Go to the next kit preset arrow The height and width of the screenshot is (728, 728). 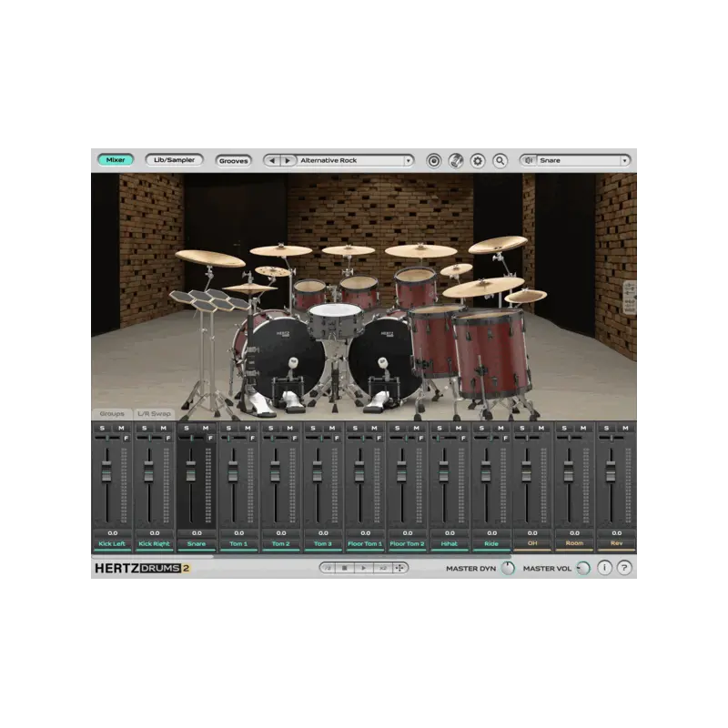[x=288, y=161]
